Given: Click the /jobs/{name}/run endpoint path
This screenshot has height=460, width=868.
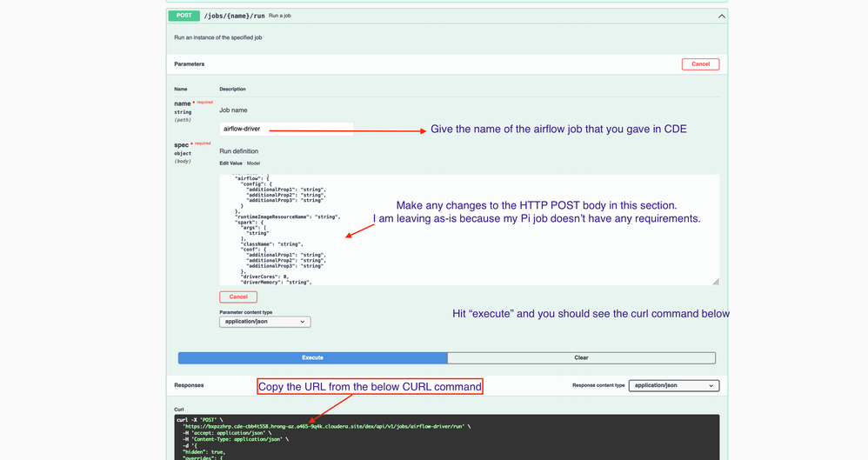Looking at the screenshot, I should (x=234, y=16).
